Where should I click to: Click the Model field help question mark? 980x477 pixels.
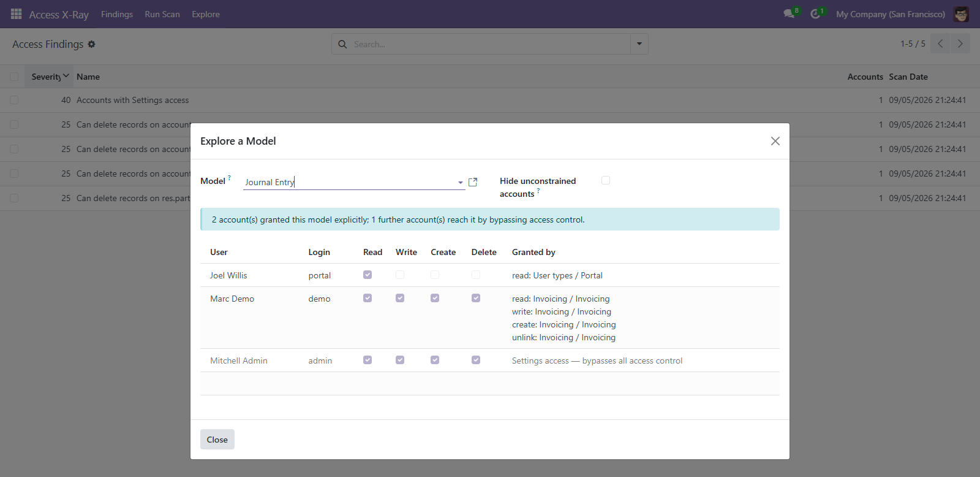(x=230, y=178)
